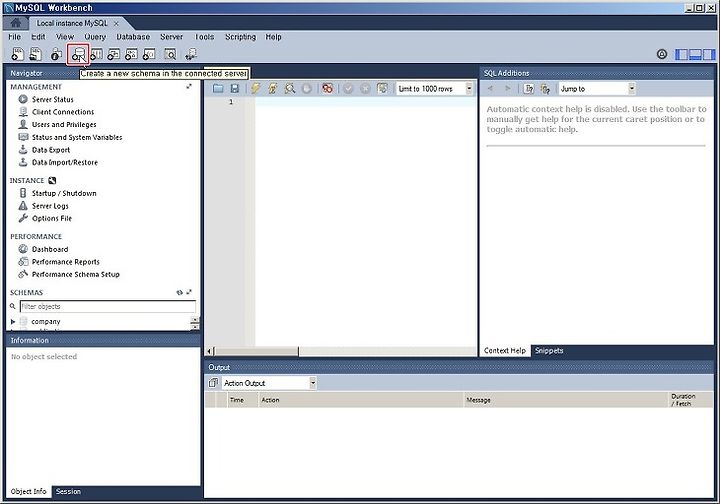Screen dimensions: 720x504
Task: Save script with floppy disk icon
Action: click(x=235, y=88)
